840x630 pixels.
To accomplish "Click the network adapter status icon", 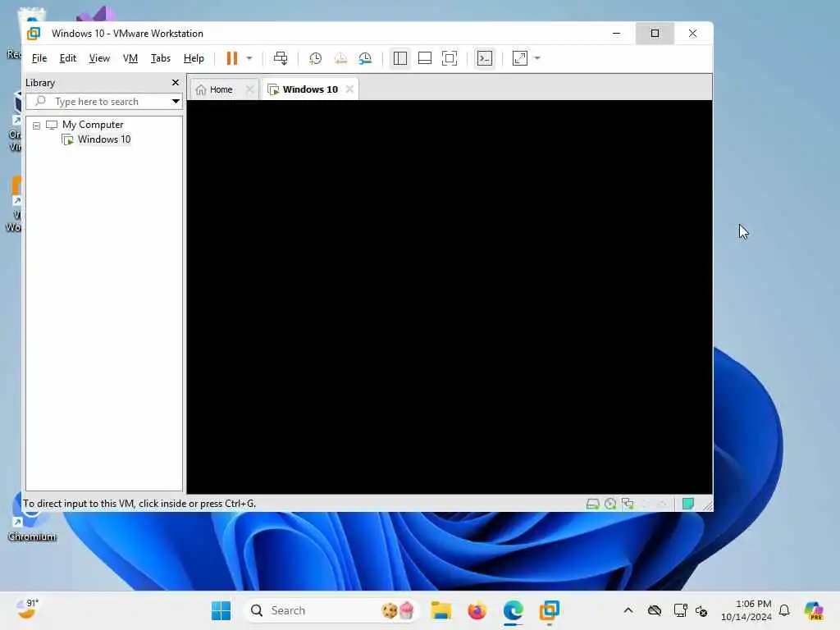I will [628, 504].
